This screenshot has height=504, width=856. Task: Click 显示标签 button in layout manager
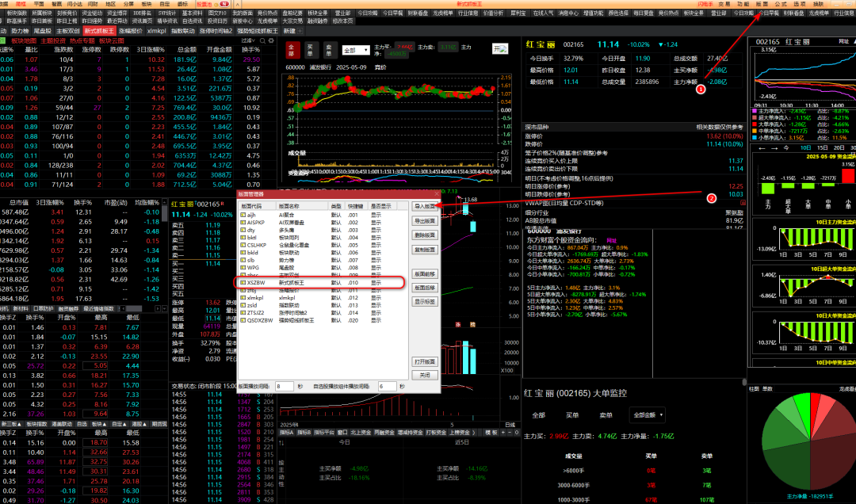click(x=425, y=301)
